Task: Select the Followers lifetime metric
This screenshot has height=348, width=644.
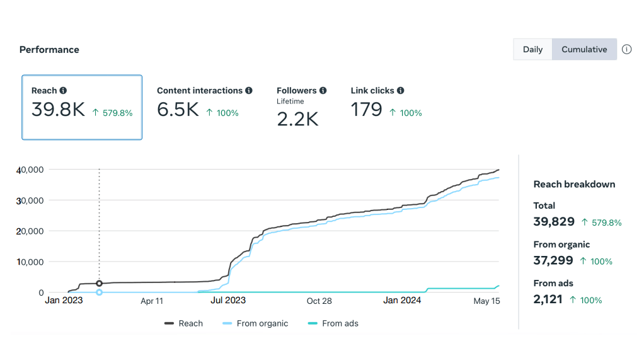Action: click(301, 107)
